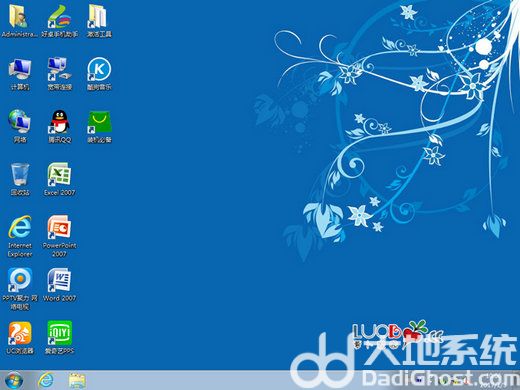The height and width of the screenshot is (390, 520).
Task: Open the Windows Start menu orb
Action: [x=13, y=380]
